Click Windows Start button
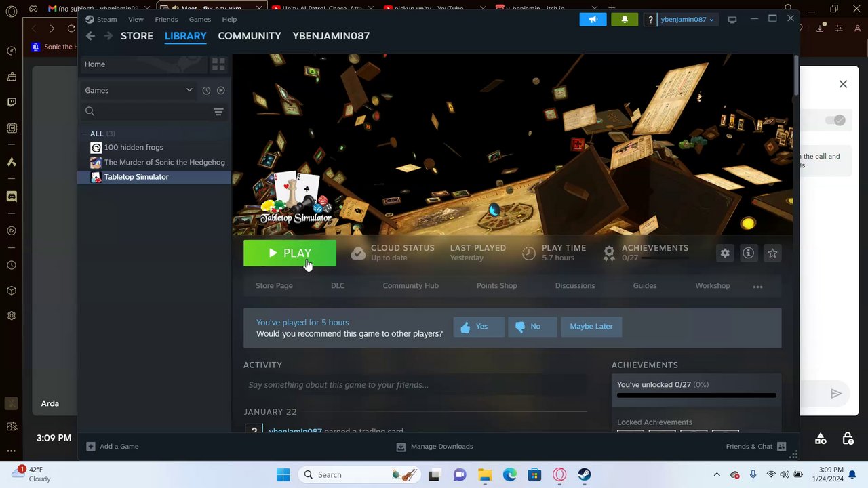 (283, 474)
